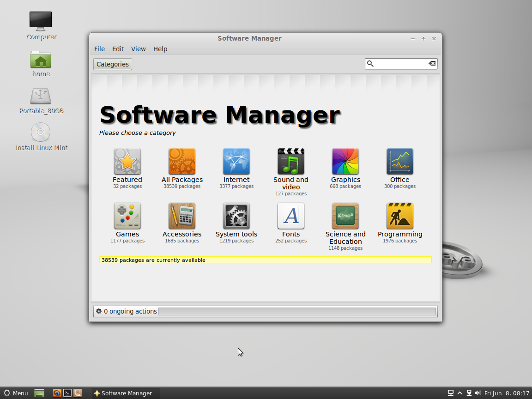Viewport: 532px width, 399px height.
Task: Open the Accessories calculator category icon
Action: (x=182, y=216)
